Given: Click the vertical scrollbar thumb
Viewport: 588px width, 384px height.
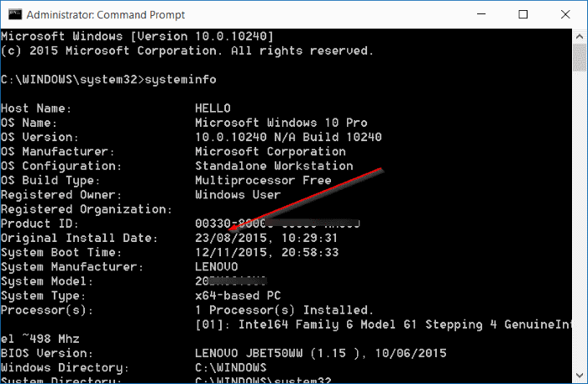Looking at the screenshot, I should [580, 57].
